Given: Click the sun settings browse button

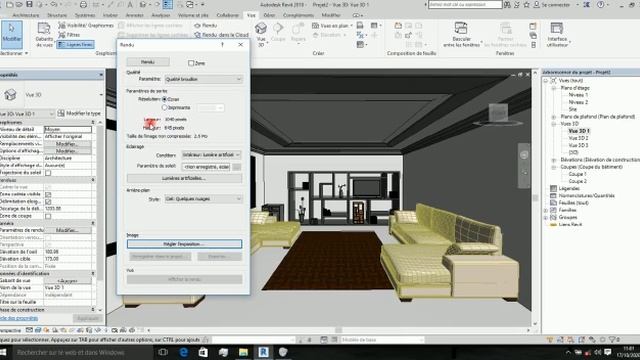Looking at the screenshot, I should pyautogui.click(x=237, y=167).
